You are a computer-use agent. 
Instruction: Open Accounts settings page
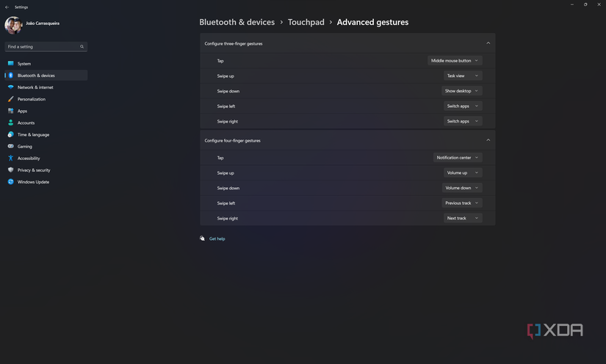pos(26,123)
